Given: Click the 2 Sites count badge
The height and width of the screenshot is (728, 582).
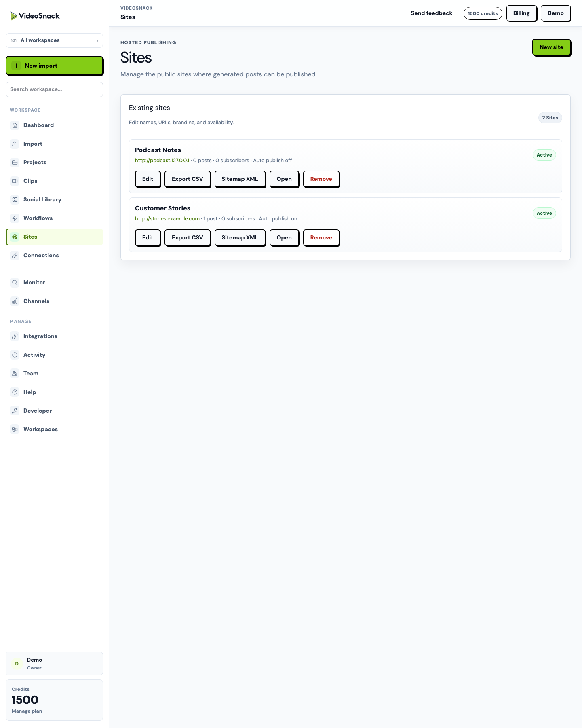Looking at the screenshot, I should (550, 118).
